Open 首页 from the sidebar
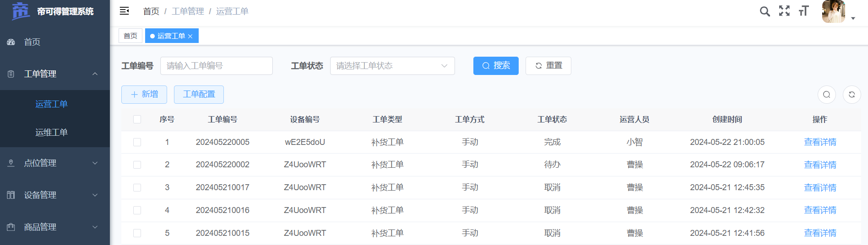Viewport: 868px width, 245px height. tap(32, 42)
